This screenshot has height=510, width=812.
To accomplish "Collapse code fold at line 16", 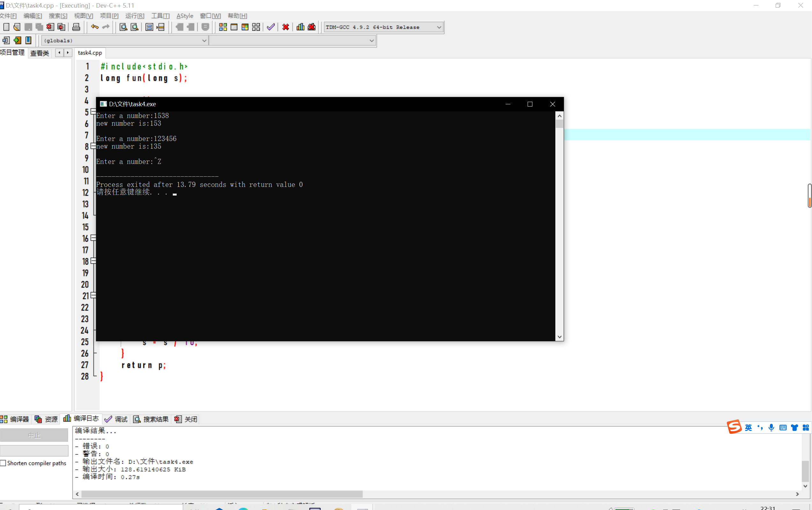I will (x=93, y=238).
